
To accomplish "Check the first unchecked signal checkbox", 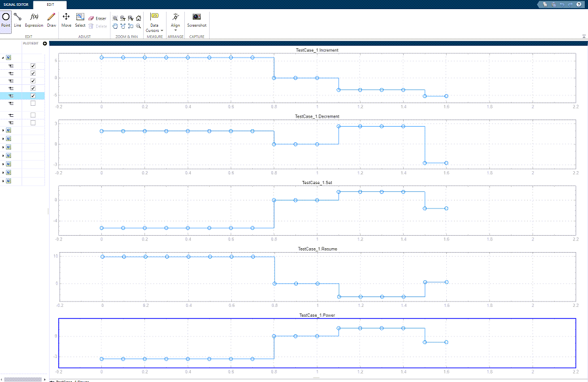I will pos(33,103).
